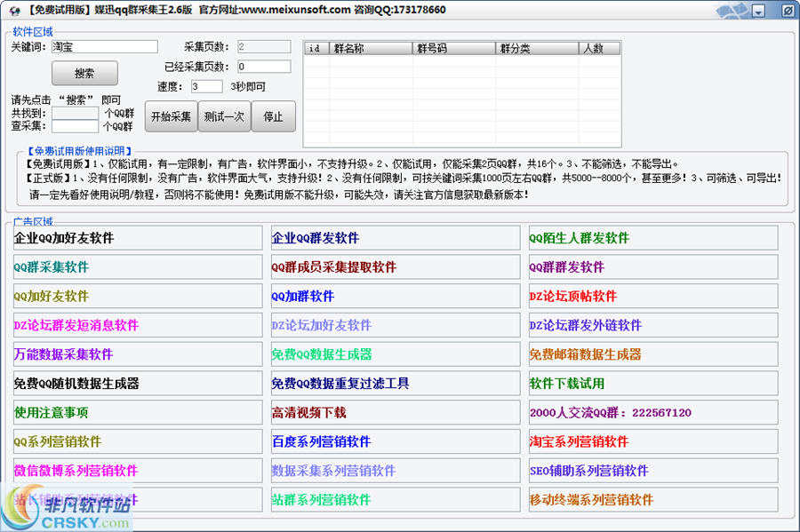Open QQ加好友软件 ad link
The width and height of the screenshot is (800, 532).
[x=138, y=296]
